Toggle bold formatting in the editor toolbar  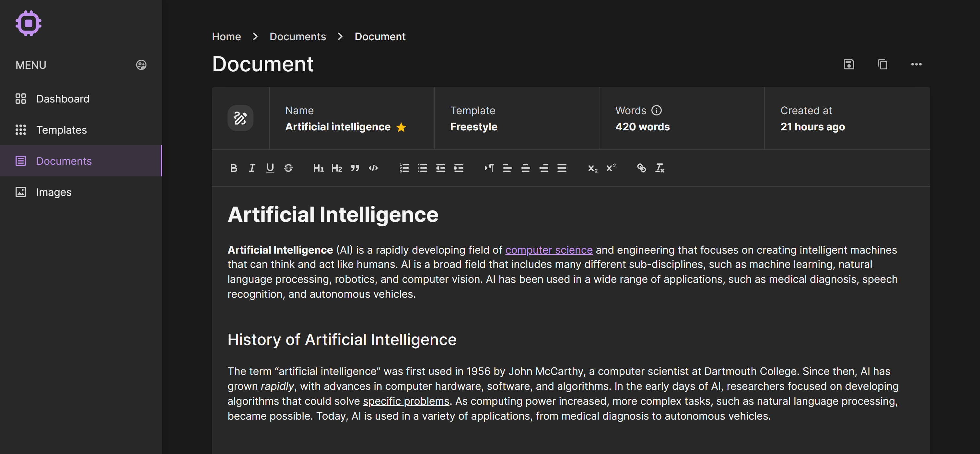pos(234,168)
